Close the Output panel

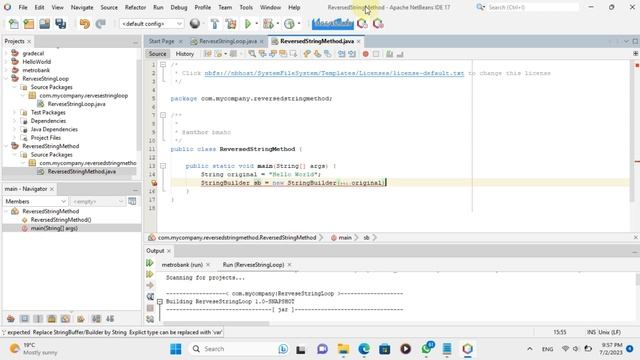tap(169, 251)
